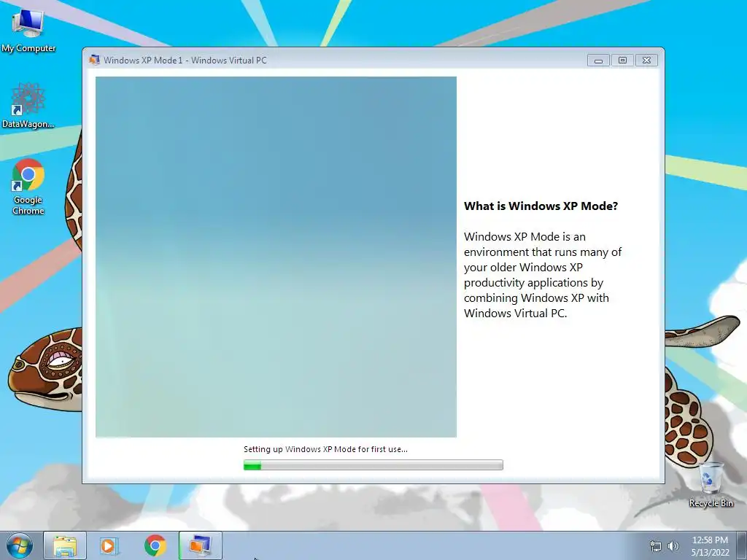Screen dimensions: 747x560
Task: Select the Recycle Bin desktop icon
Action: coord(711,485)
